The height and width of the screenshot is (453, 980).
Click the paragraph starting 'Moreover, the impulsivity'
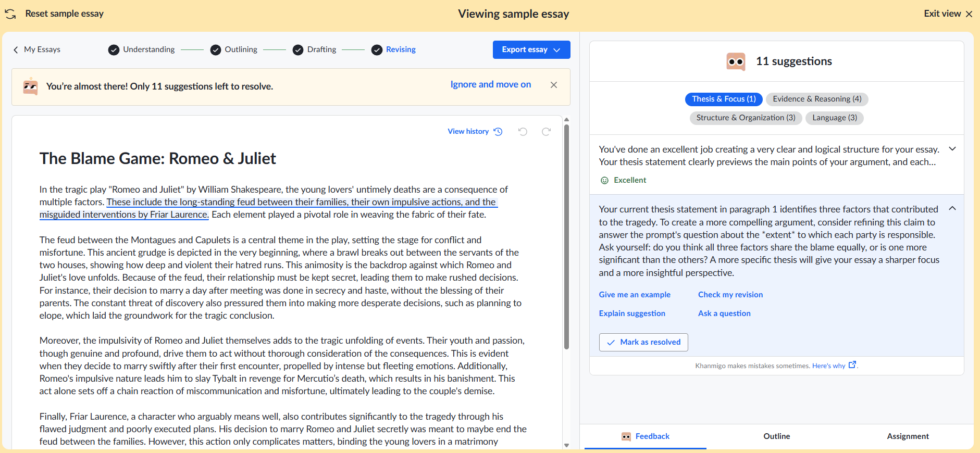282,366
